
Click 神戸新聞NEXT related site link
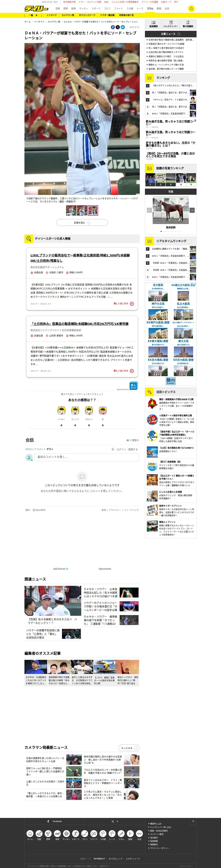[x=99, y=859]
